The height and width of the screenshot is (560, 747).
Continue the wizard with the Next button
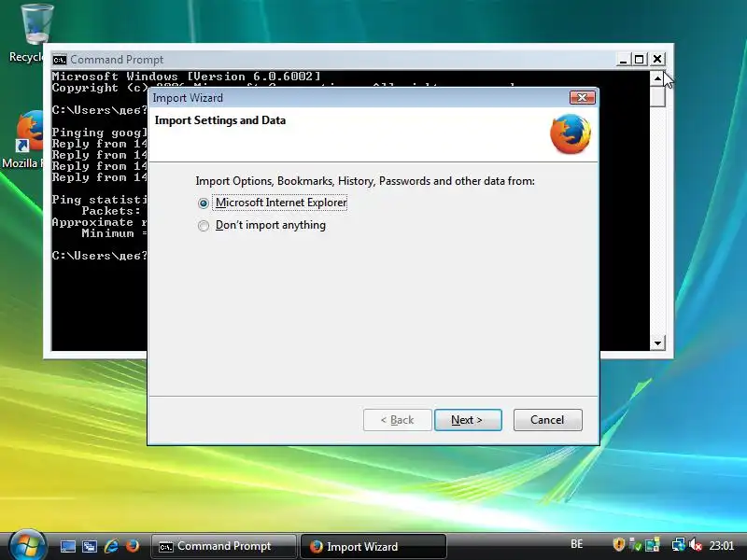pos(468,420)
